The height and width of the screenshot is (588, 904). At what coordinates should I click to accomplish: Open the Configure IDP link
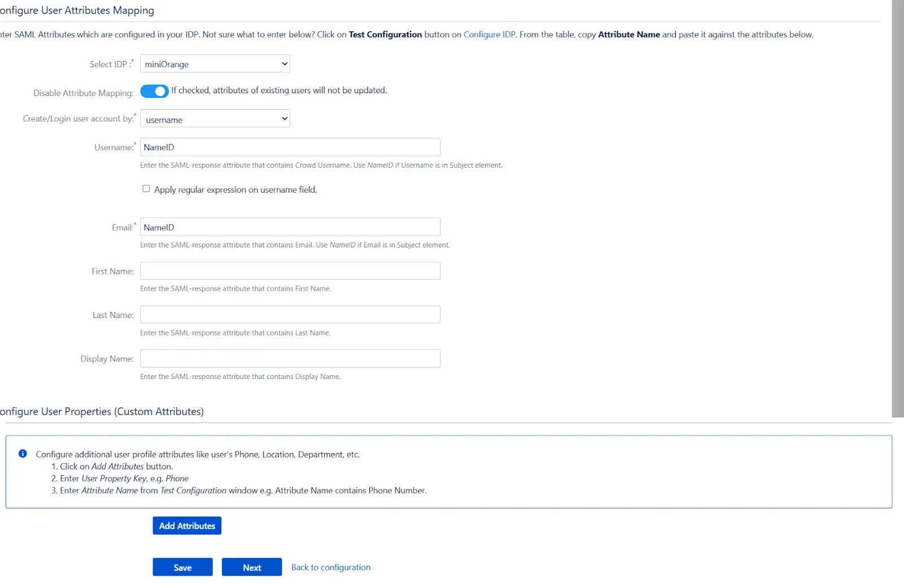click(x=488, y=34)
